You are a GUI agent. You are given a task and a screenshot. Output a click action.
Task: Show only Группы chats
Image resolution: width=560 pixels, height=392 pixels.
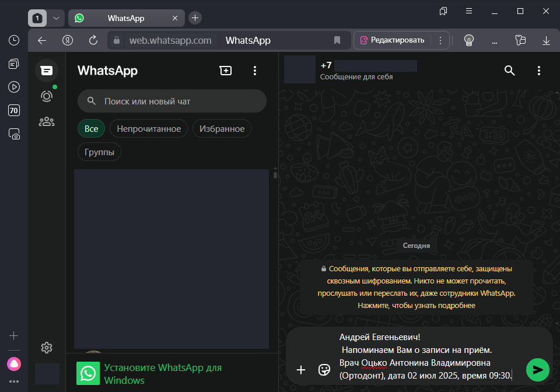click(99, 152)
